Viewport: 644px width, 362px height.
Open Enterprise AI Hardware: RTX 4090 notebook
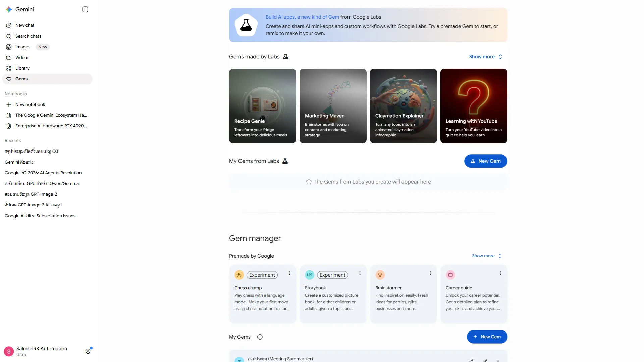pos(47,126)
